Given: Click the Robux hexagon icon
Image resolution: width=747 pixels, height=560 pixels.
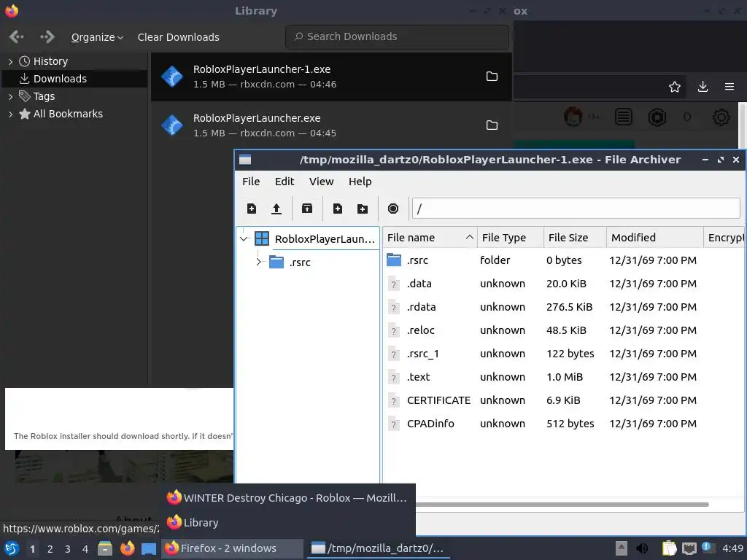Looking at the screenshot, I should [x=657, y=117].
